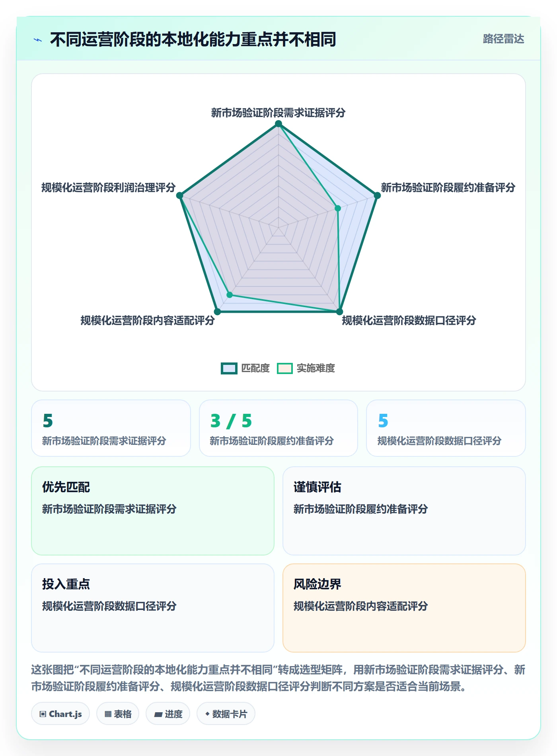This screenshot has width=557, height=756.
Task: Toggle the 匹配度 legend swatch
Action: pyautogui.click(x=229, y=368)
